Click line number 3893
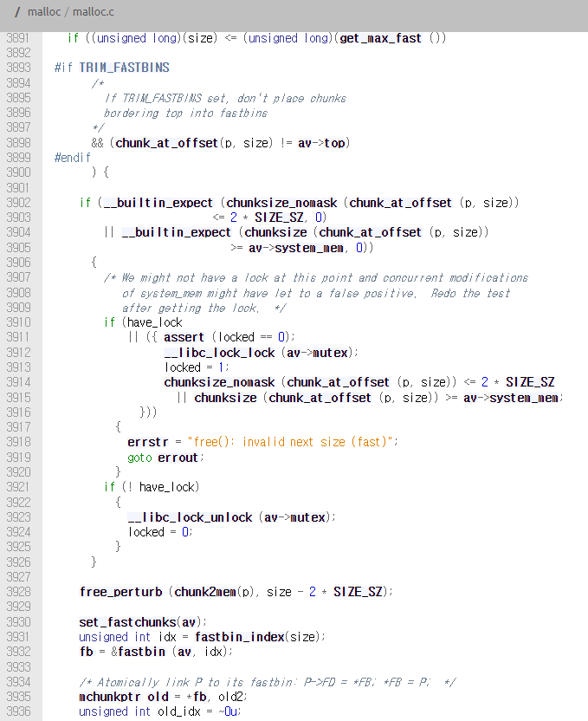This screenshot has height=721, width=588. [18, 68]
